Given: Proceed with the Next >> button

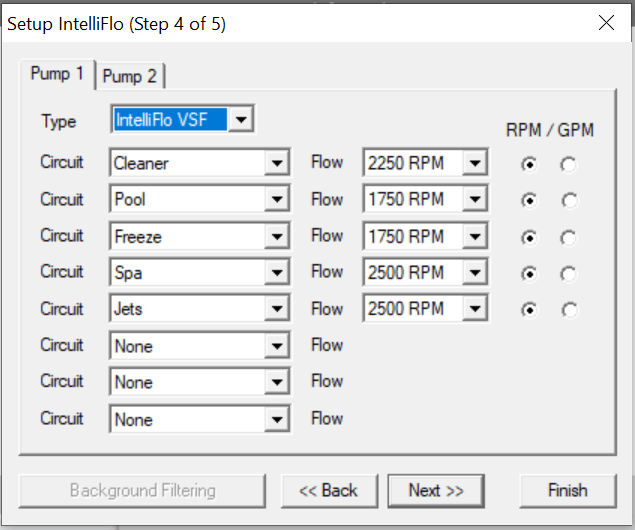Looking at the screenshot, I should tap(436, 491).
